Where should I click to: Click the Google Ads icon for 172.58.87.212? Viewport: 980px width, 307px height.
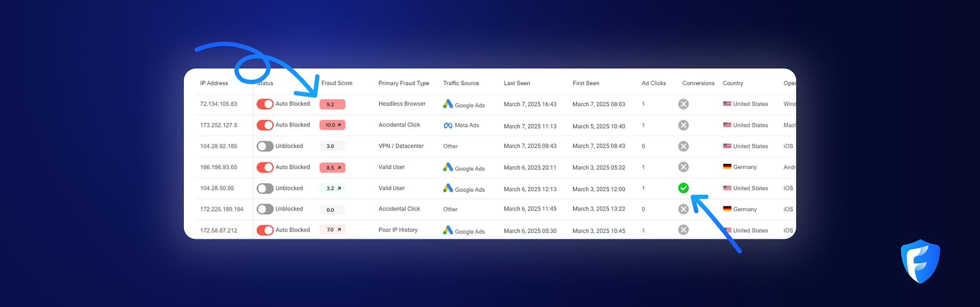click(448, 231)
